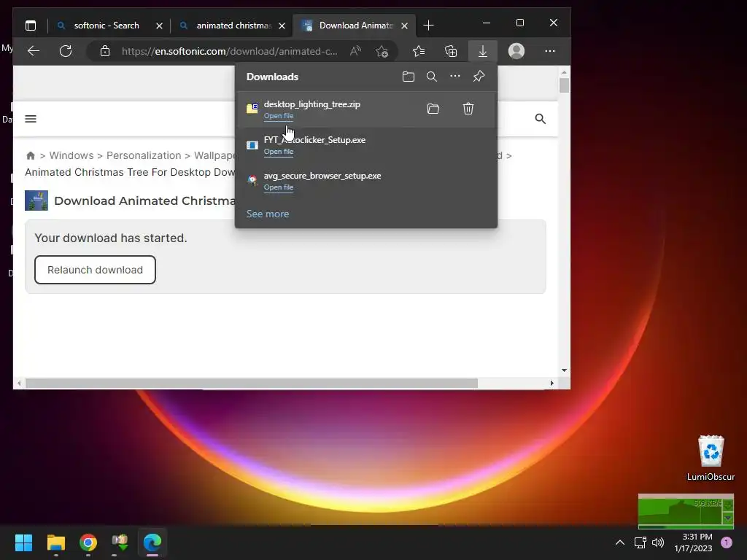The height and width of the screenshot is (560, 747).
Task: Click See more in Downloads panel
Action: [x=268, y=214]
